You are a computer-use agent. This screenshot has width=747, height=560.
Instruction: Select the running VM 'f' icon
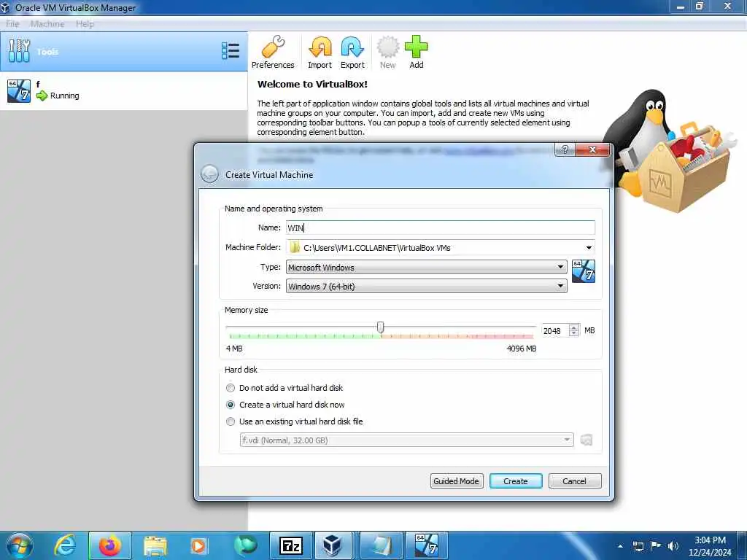click(x=19, y=90)
